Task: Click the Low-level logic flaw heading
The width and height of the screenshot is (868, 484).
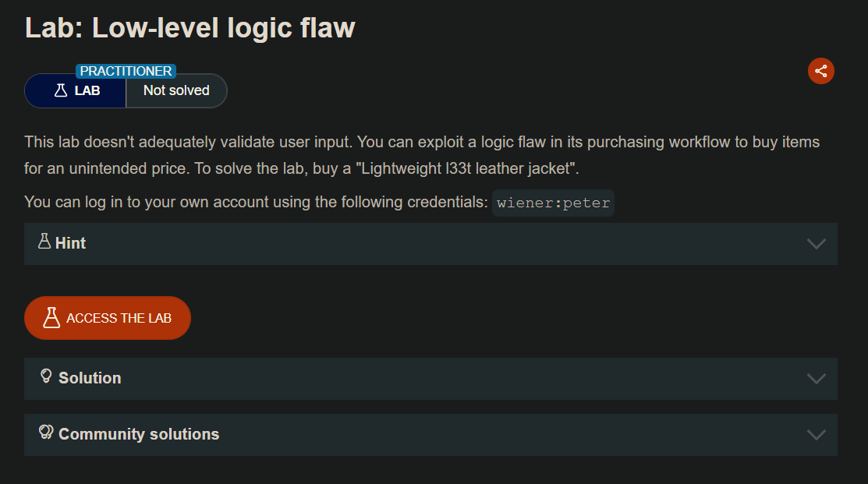Action: [190, 28]
